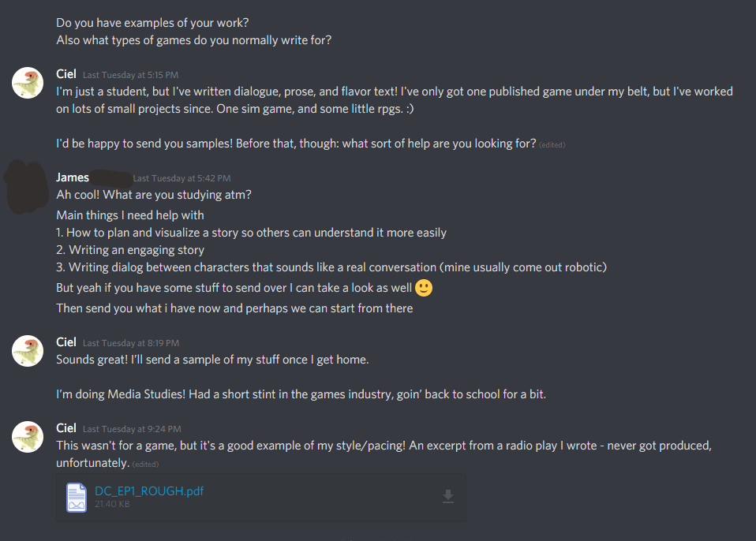Click the '(edited)' label after 'looking for?'
The height and width of the screenshot is (541, 756).
pos(552,145)
